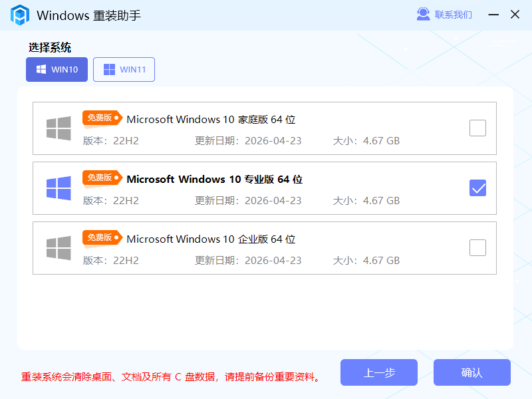Click 大小: 4.67 GB in the 企业版 row
Viewport: 532px width, 399px height.
pyautogui.click(x=366, y=261)
